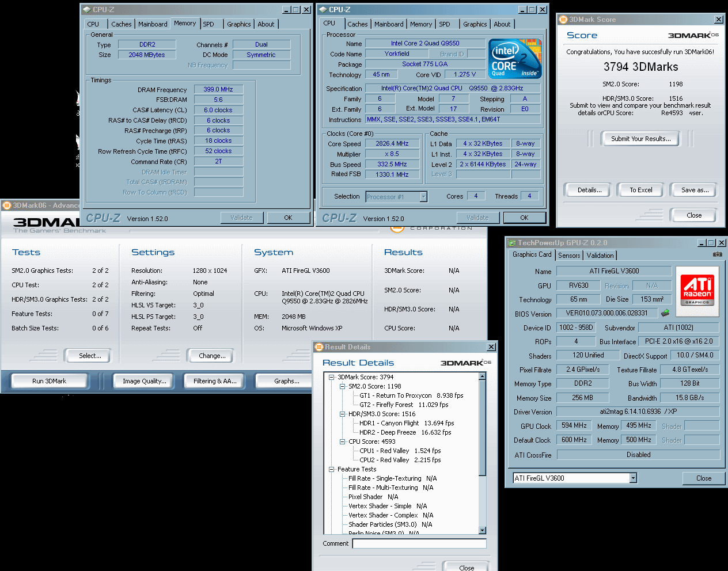Minimize the GPU-Z window

pos(702,243)
